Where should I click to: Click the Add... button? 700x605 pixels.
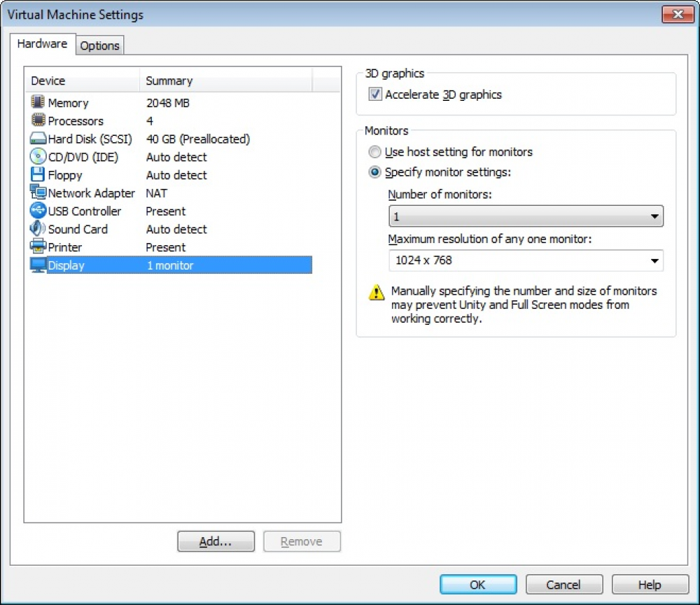pos(216,541)
